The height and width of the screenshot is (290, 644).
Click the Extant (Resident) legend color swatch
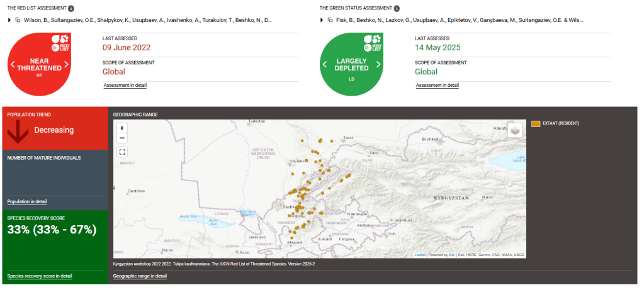536,123
